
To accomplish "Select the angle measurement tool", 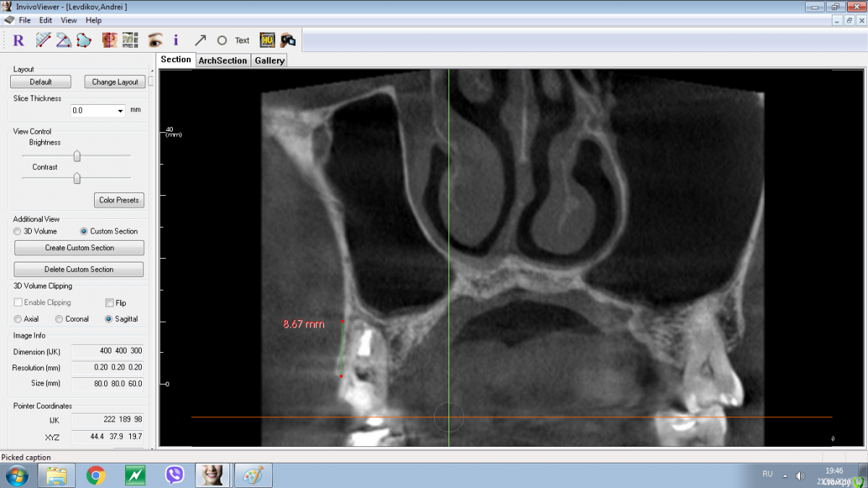I will pos(64,40).
